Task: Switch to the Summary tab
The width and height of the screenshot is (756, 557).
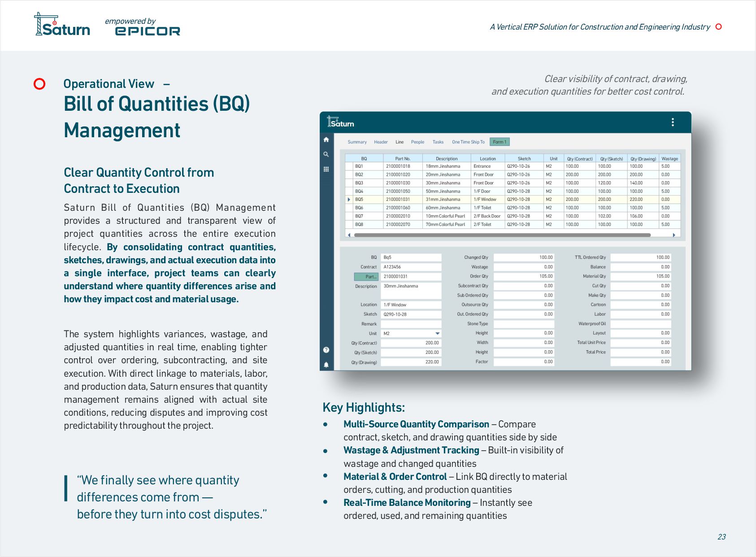Action: coord(357,142)
